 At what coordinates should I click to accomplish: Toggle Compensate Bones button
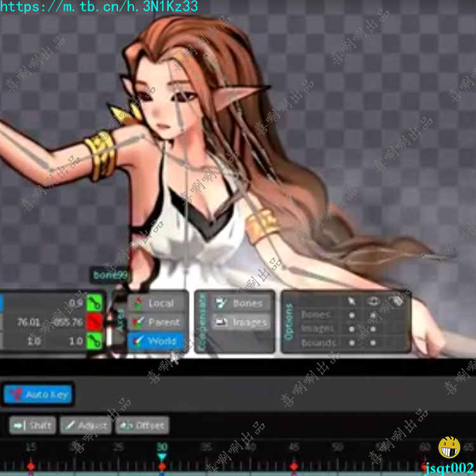(x=241, y=303)
